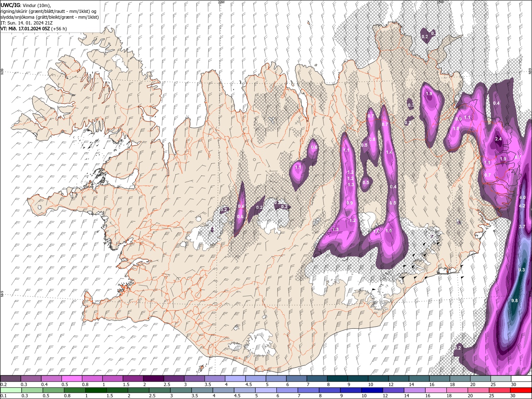Click the '1.0' precipitation value on the map
Viewport: 532px width, 399px height.
click(456, 129)
